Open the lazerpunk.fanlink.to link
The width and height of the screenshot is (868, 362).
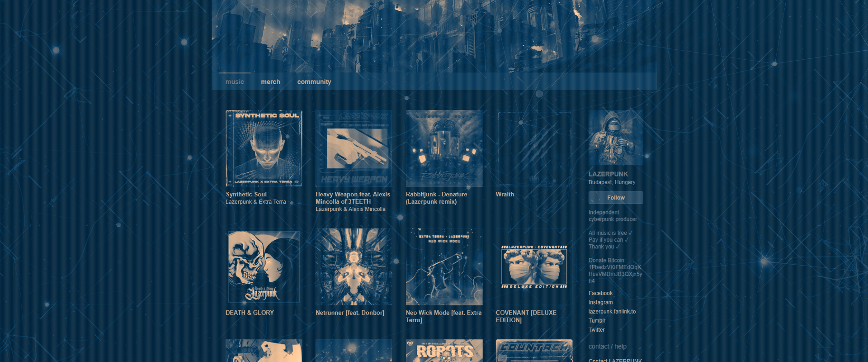coord(612,311)
